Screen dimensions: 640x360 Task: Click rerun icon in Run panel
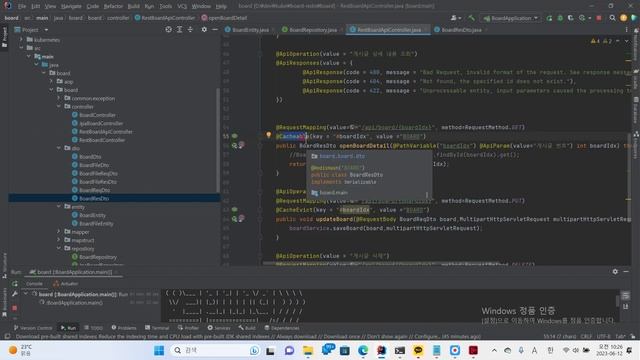pyautogui.click(x=15, y=284)
